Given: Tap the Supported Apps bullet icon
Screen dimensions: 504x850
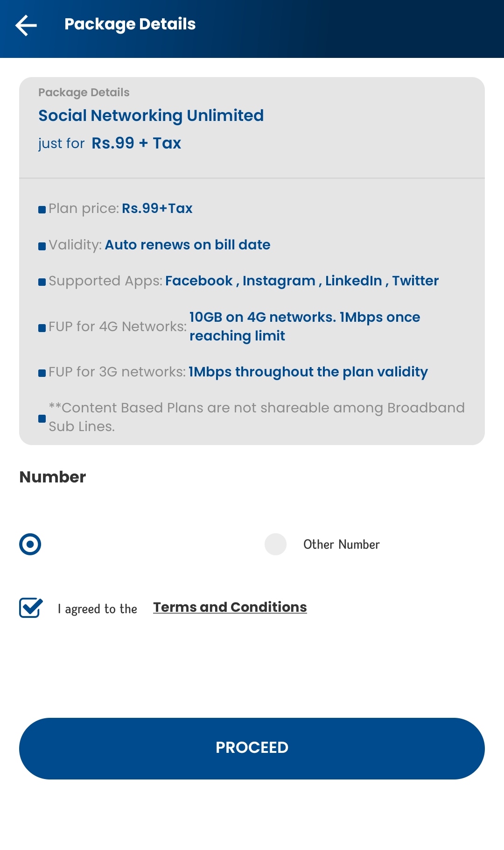Looking at the screenshot, I should [42, 282].
